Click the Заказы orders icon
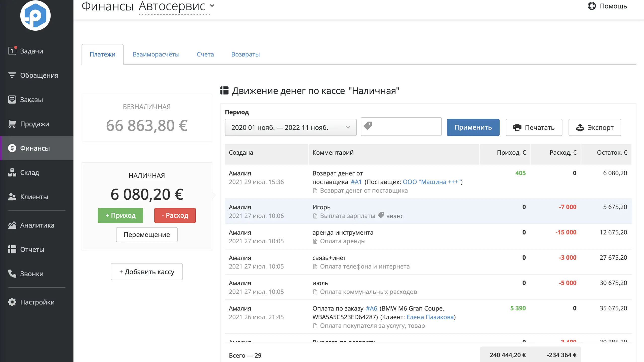This screenshot has height=362, width=644. click(x=12, y=100)
